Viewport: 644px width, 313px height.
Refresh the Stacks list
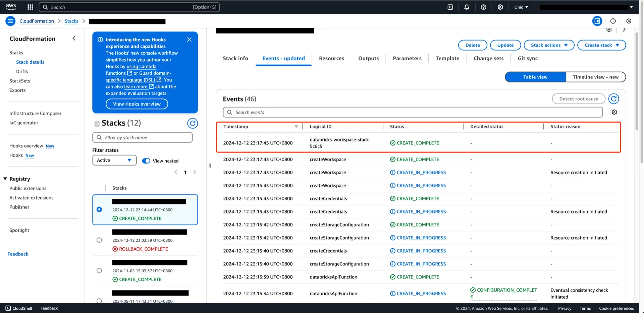[193, 123]
